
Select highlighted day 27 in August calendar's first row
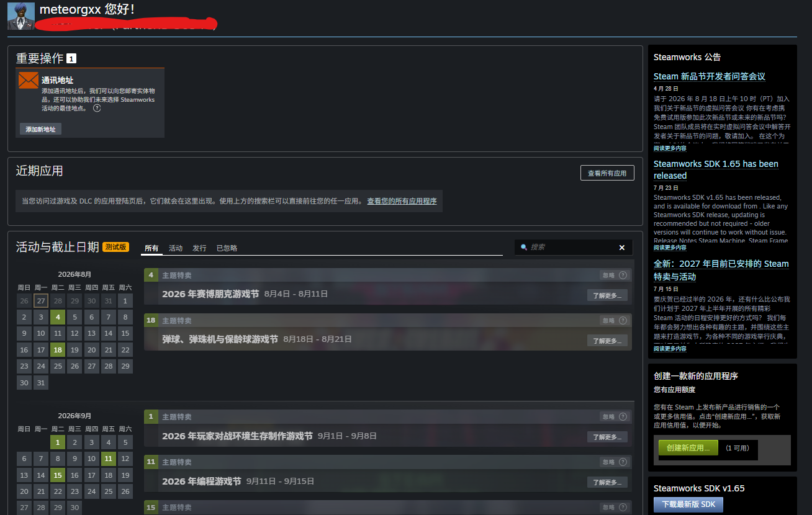tap(41, 301)
